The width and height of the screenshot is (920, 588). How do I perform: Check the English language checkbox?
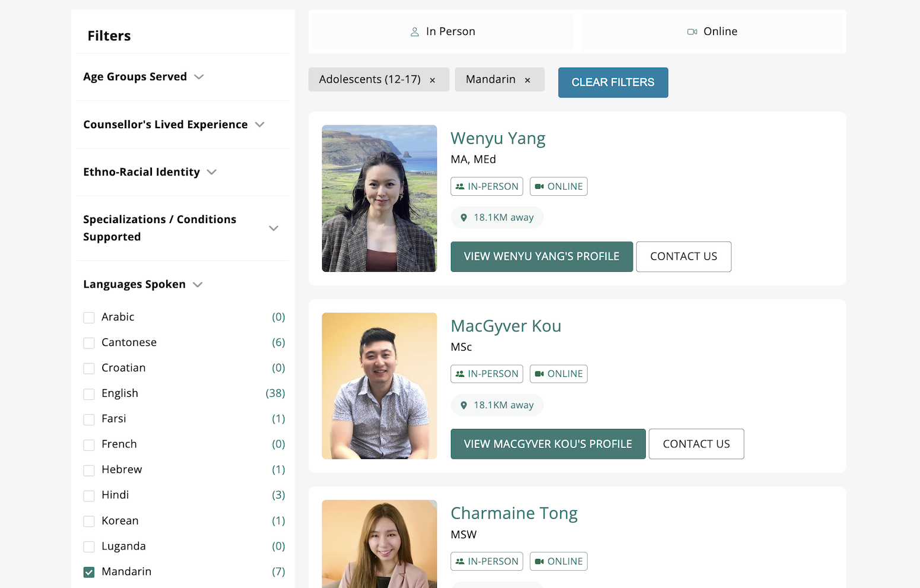(x=88, y=393)
